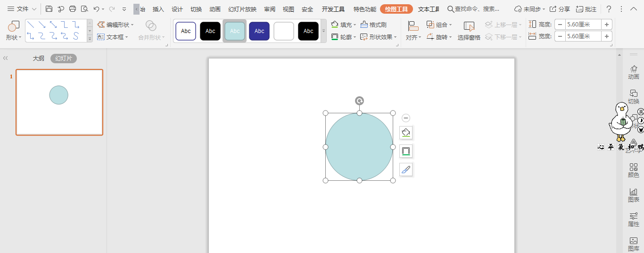Viewport: 644px width, 253px height.
Task: Collapse the slide panel with double-chevron
Action: tap(6, 58)
